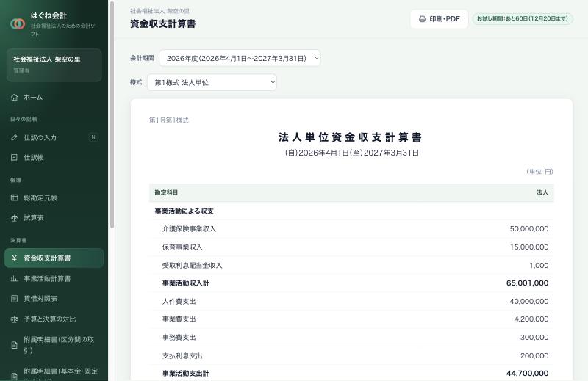This screenshot has width=588, height=381.
Task: Click the 40,000,000 amount
Action: (528, 302)
